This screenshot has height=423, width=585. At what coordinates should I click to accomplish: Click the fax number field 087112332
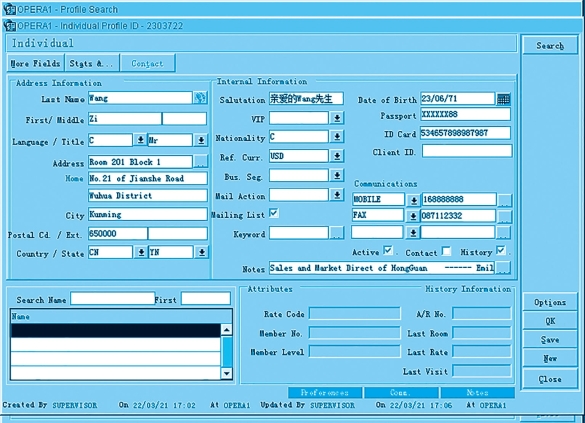coord(458,216)
